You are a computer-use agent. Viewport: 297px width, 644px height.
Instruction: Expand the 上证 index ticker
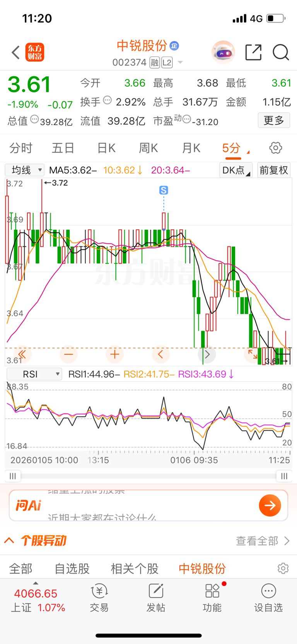pos(38,599)
